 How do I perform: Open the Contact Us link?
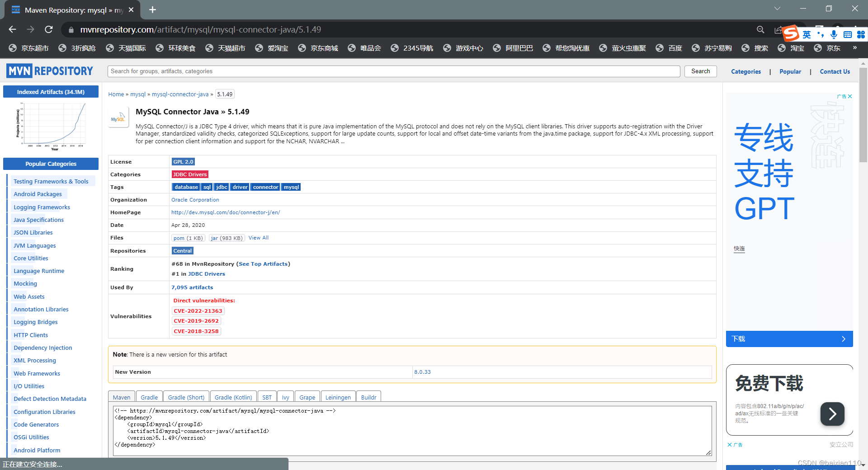[x=835, y=71]
